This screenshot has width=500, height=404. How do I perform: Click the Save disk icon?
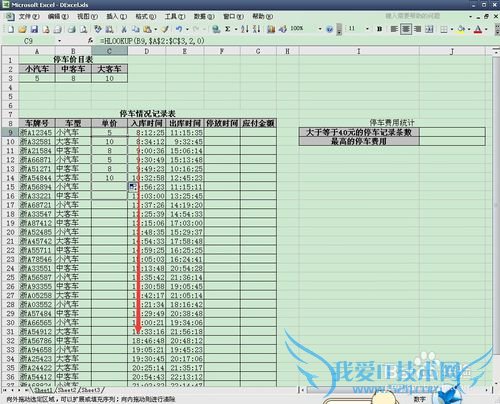[x=34, y=29]
